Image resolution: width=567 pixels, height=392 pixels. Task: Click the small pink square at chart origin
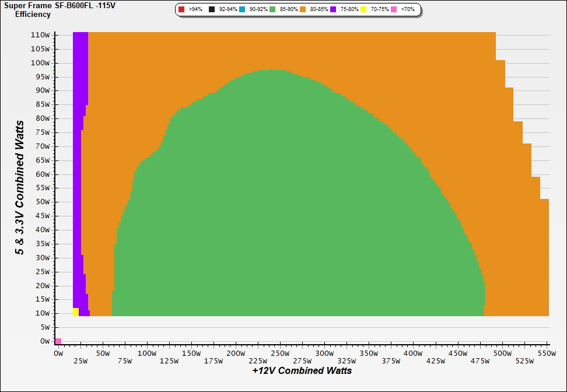point(58,341)
